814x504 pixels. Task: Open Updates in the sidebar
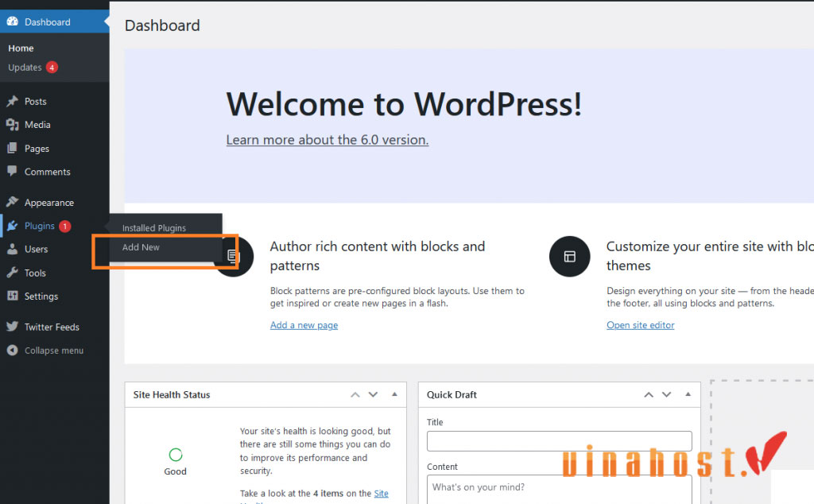(x=25, y=68)
